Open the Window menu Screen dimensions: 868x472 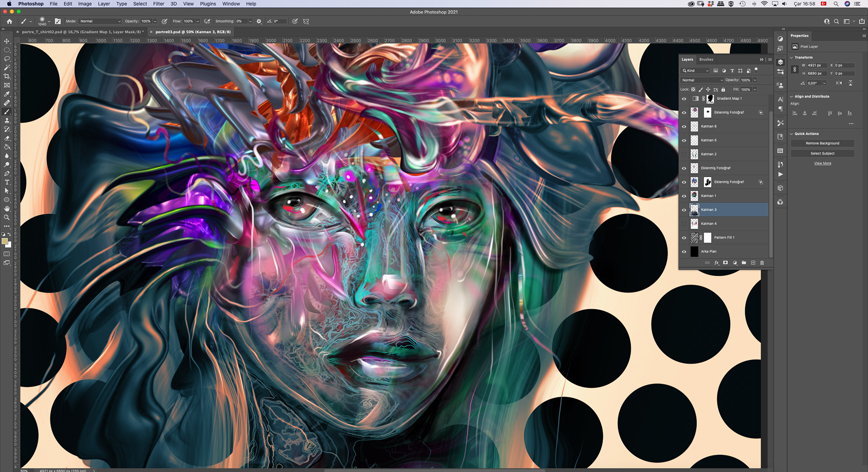click(231, 4)
